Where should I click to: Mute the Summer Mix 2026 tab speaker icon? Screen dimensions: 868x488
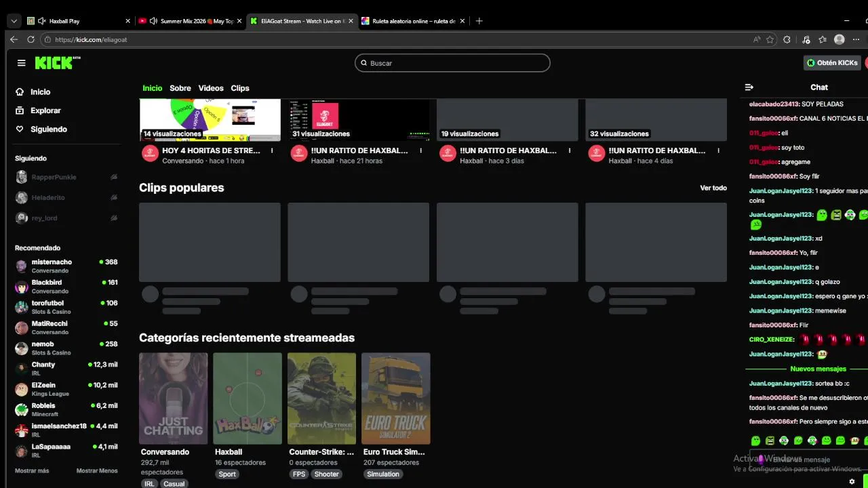(153, 21)
